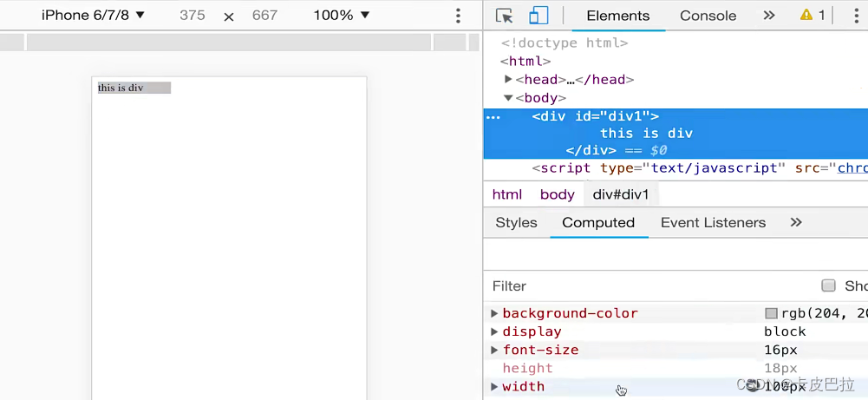Open the iPhone 6/7/8 device dropdown
868x400 pixels.
93,16
